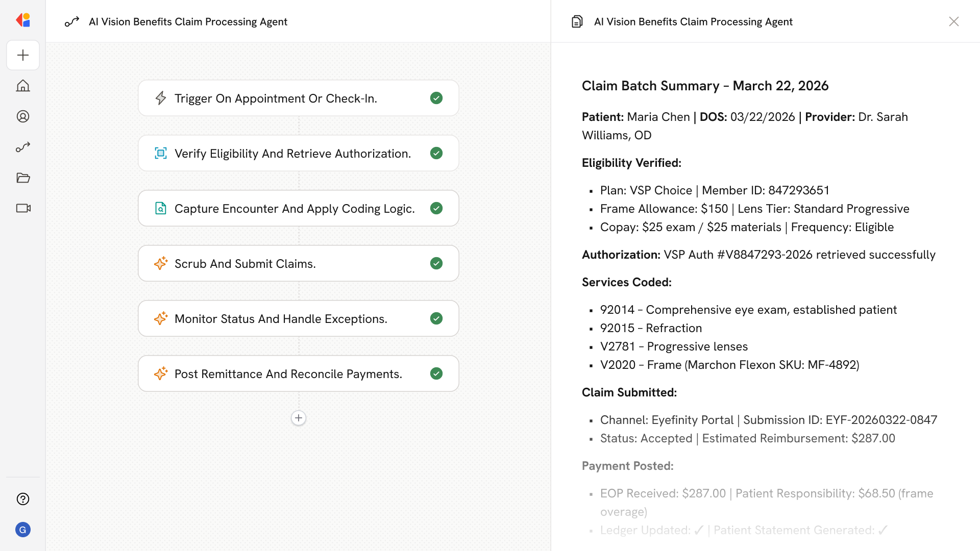Open the workflows route icon in sidebar

tap(23, 147)
